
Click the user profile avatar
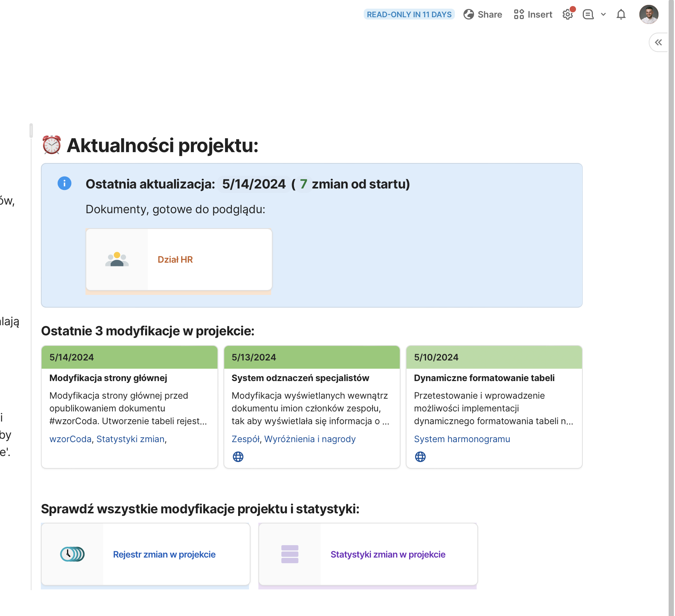click(649, 15)
